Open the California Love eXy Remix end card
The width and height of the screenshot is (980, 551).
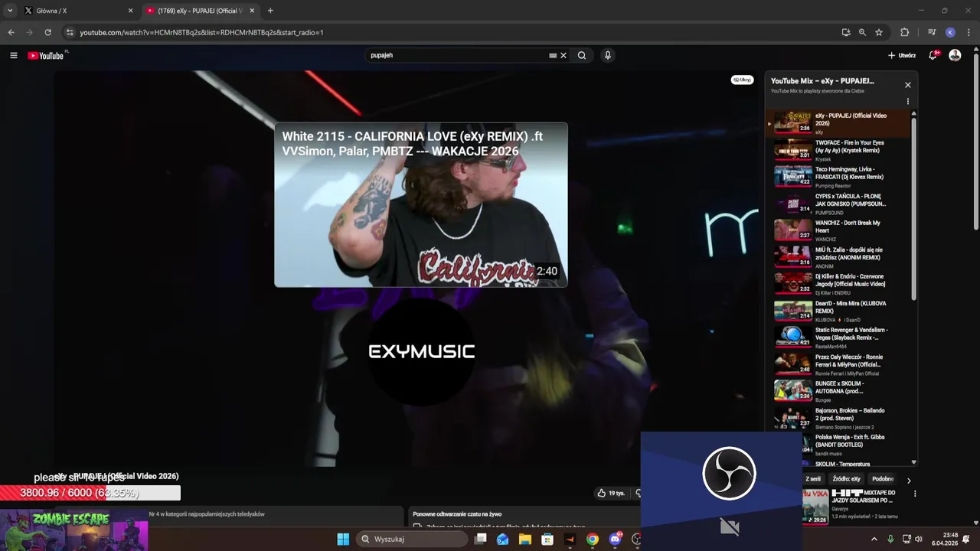[x=421, y=204]
